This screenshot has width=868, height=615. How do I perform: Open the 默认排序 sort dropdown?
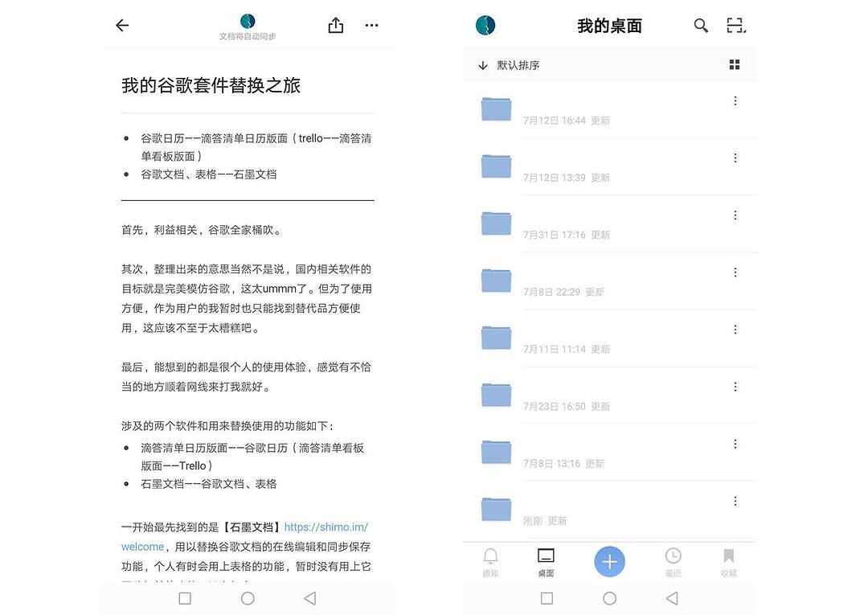pos(510,65)
